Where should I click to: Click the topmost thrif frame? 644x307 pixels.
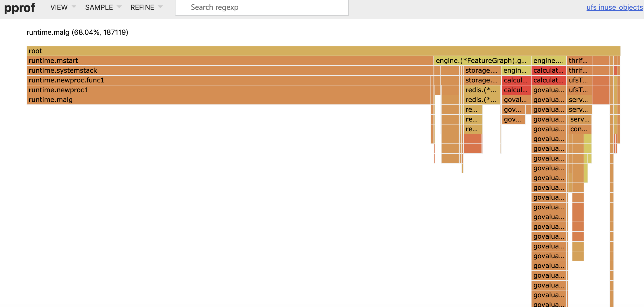coord(579,61)
